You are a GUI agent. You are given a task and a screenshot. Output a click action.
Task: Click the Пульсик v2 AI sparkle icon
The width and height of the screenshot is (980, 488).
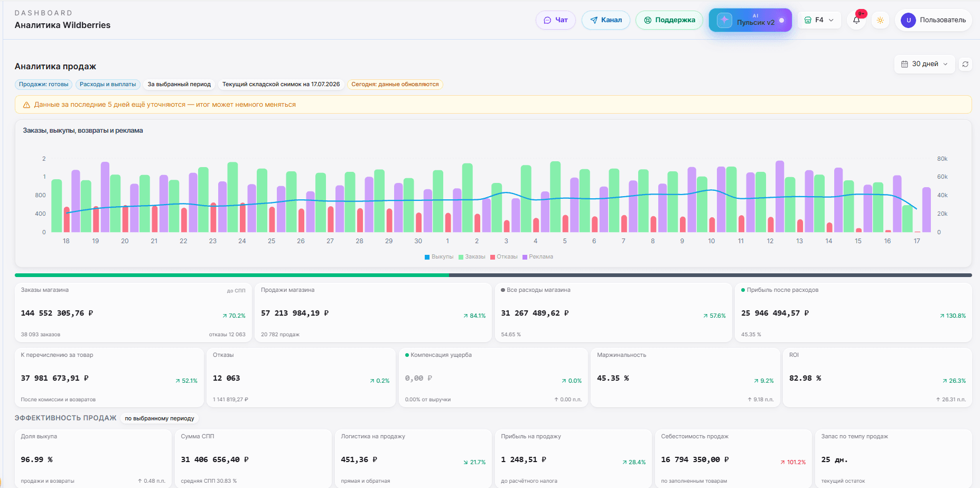click(x=724, y=20)
